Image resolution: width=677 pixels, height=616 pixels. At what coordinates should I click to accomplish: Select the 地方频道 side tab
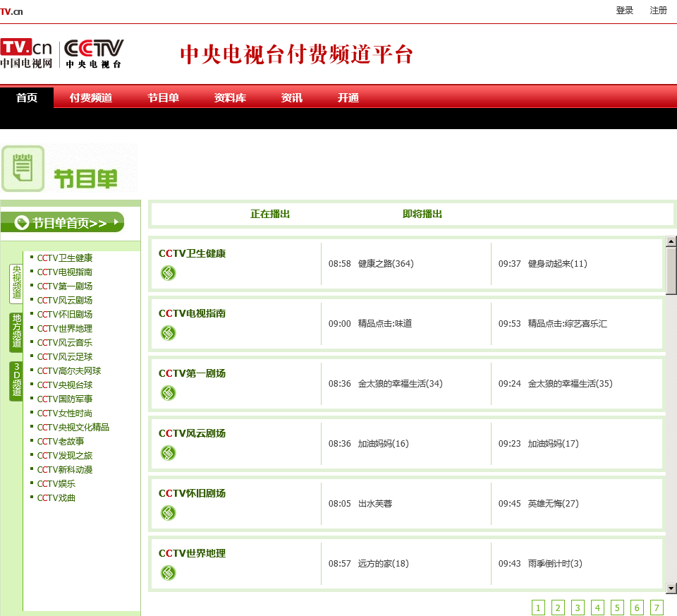pyautogui.click(x=16, y=332)
